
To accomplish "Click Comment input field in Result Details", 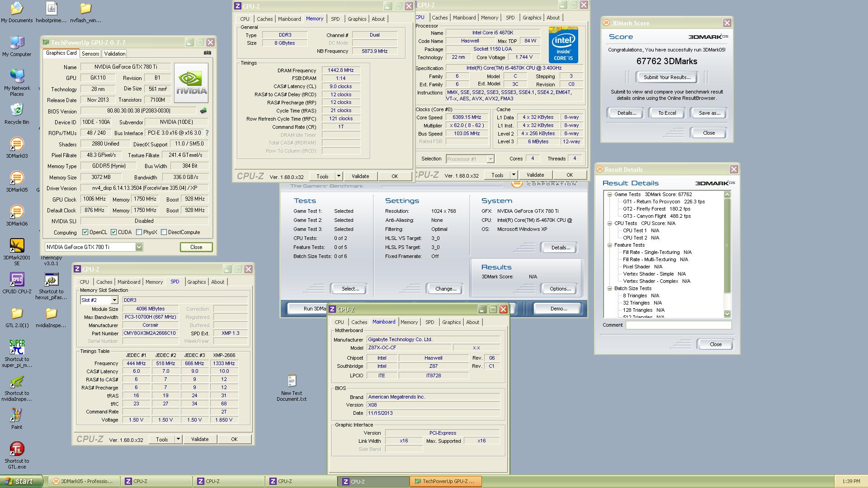I will click(x=678, y=325).
